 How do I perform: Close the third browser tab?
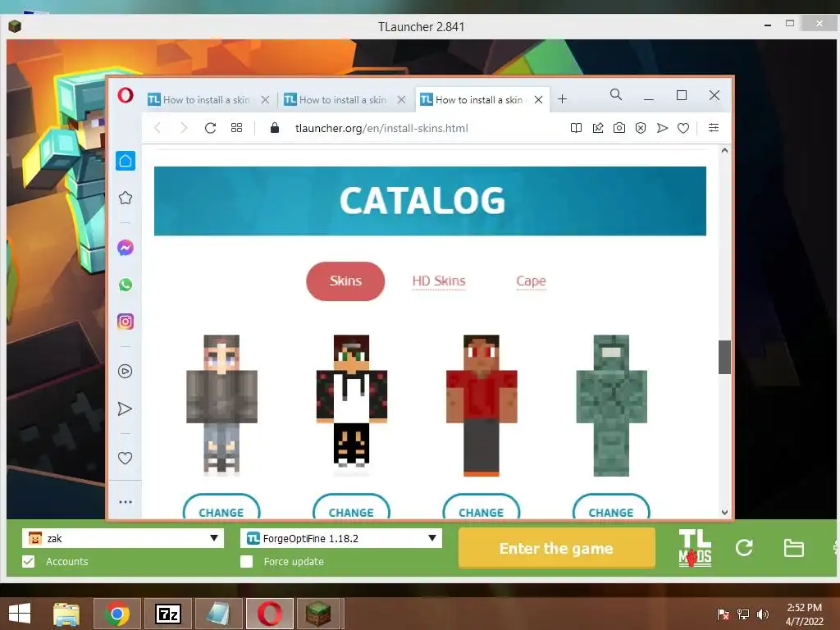tap(539, 99)
